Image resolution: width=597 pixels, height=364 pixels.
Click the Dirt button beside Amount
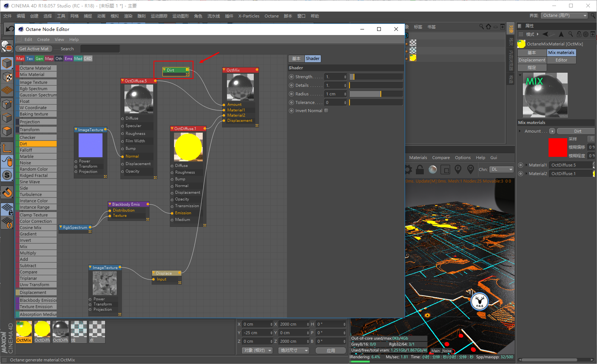tap(577, 131)
